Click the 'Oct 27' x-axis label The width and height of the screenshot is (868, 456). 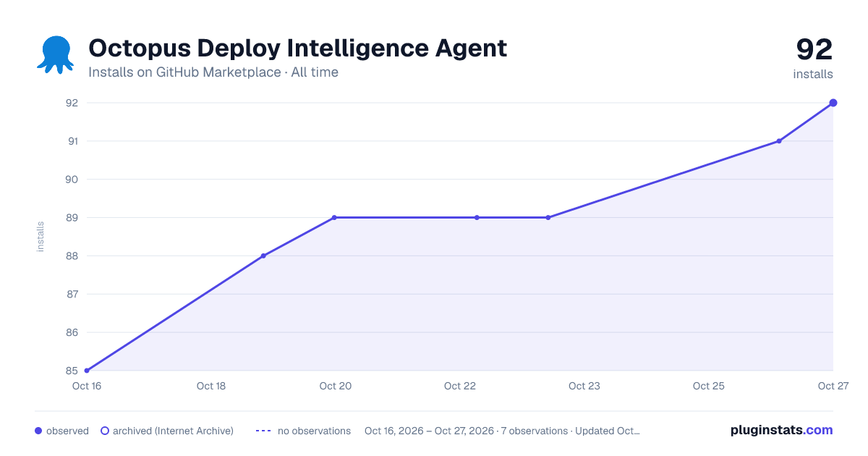(x=833, y=386)
